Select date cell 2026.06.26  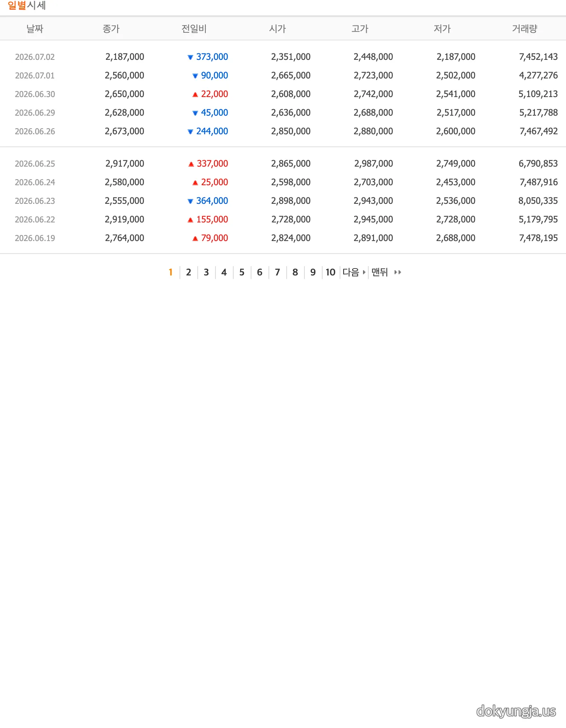tap(35, 131)
